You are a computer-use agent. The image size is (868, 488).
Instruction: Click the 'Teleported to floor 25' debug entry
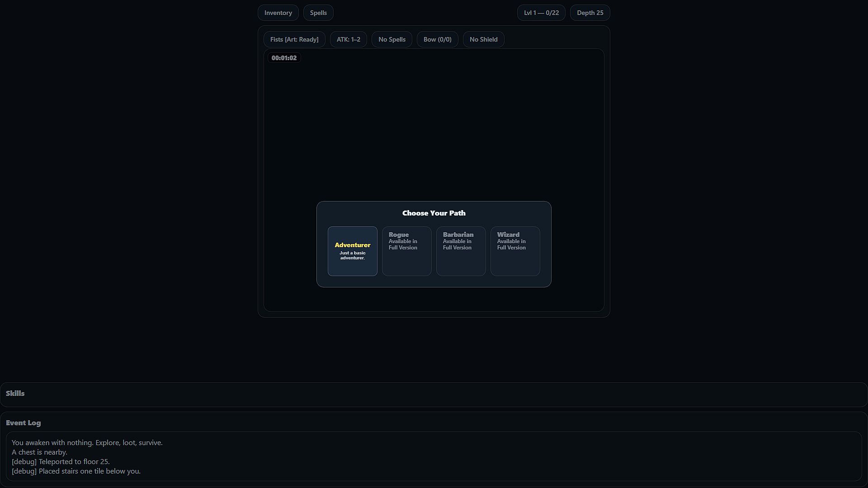pos(61,461)
